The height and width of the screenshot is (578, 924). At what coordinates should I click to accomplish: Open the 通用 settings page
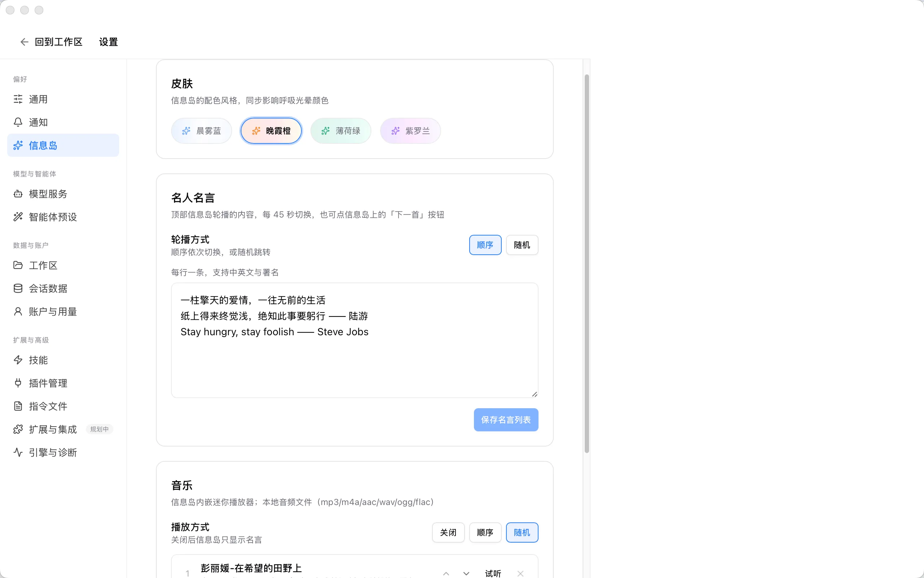63,99
